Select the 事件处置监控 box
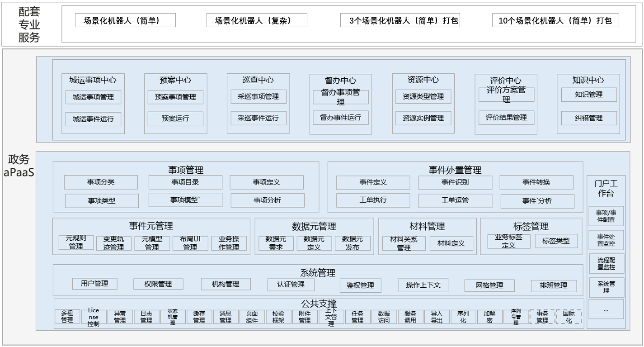Screen dimensions: 644x347 click(606, 240)
